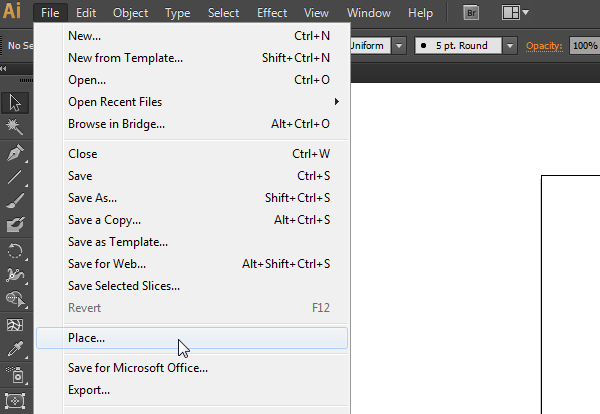Click Export... in the File menu
Image resolution: width=600 pixels, height=414 pixels.
(x=89, y=390)
